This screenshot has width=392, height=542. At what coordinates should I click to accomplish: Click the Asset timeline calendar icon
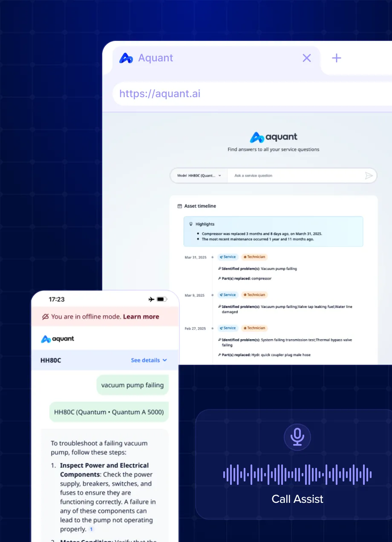click(x=180, y=206)
